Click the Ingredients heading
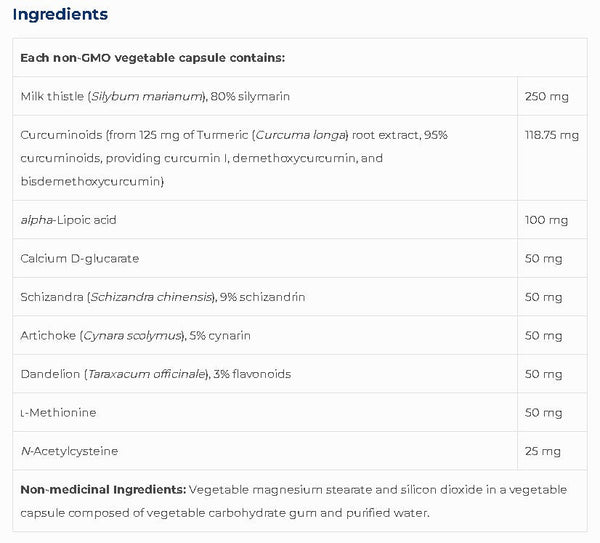The height and width of the screenshot is (543, 600). pos(60,15)
